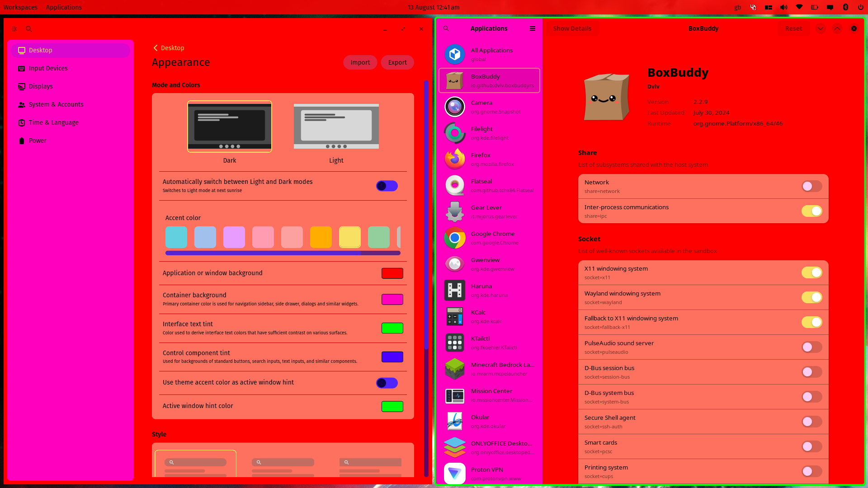868x488 pixels.
Task: Disable the Wayland windowing system switch
Action: pos(811,297)
